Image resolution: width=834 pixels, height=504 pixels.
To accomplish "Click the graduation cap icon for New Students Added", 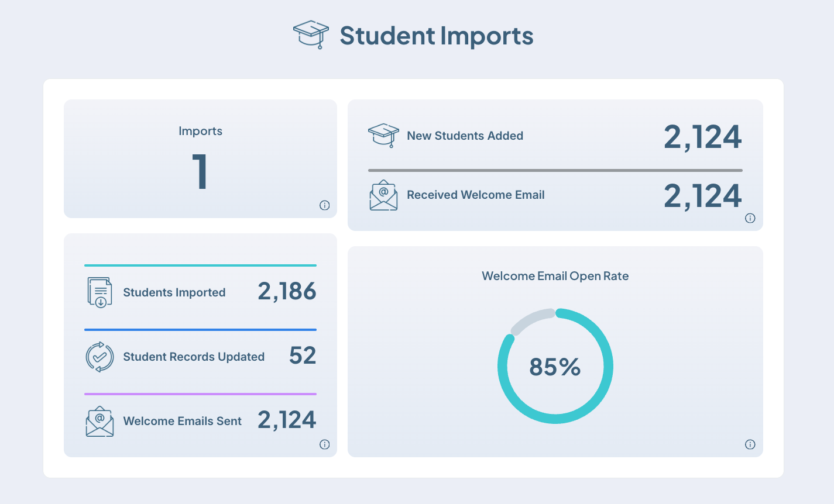I will [383, 136].
